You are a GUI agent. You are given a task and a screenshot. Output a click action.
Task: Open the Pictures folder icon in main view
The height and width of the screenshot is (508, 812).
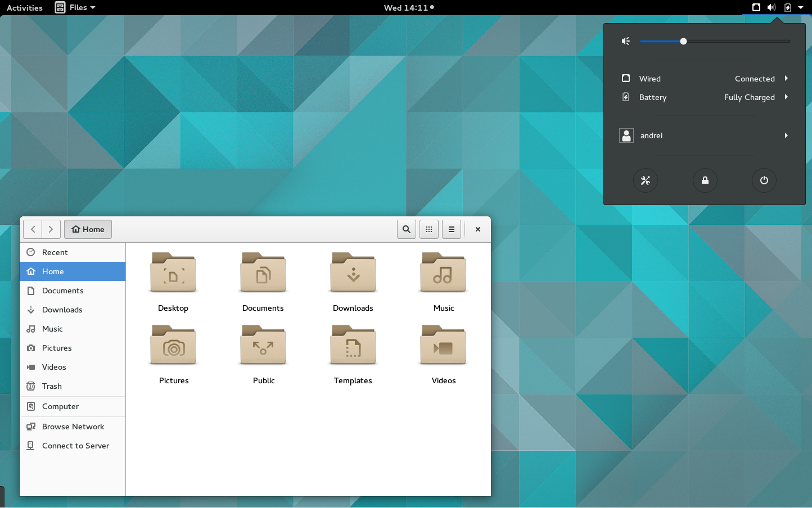(173, 346)
